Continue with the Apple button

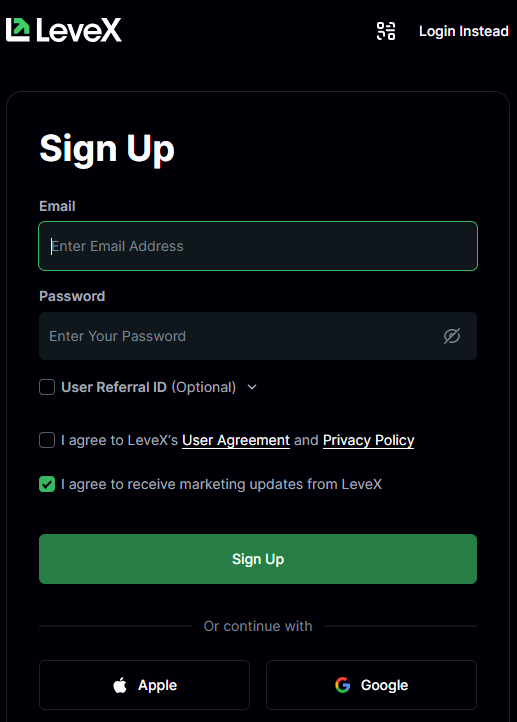[145, 685]
